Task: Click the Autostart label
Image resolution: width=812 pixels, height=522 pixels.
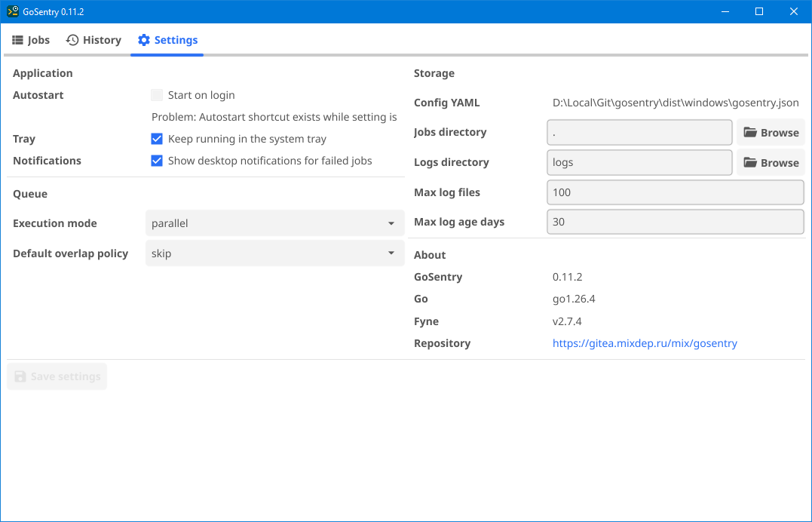Action: click(x=38, y=95)
